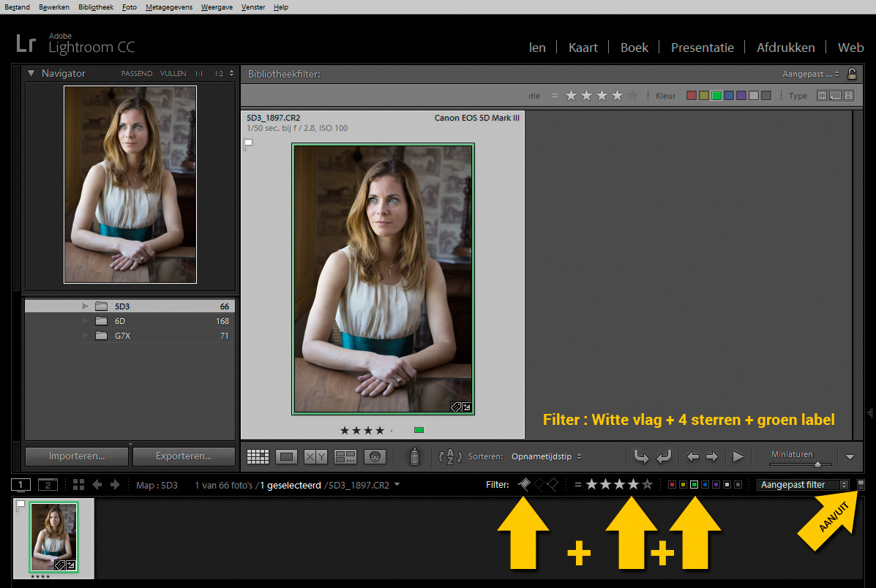The width and height of the screenshot is (876, 588).
Task: Collapse the Navigator panel
Action: coord(31,73)
